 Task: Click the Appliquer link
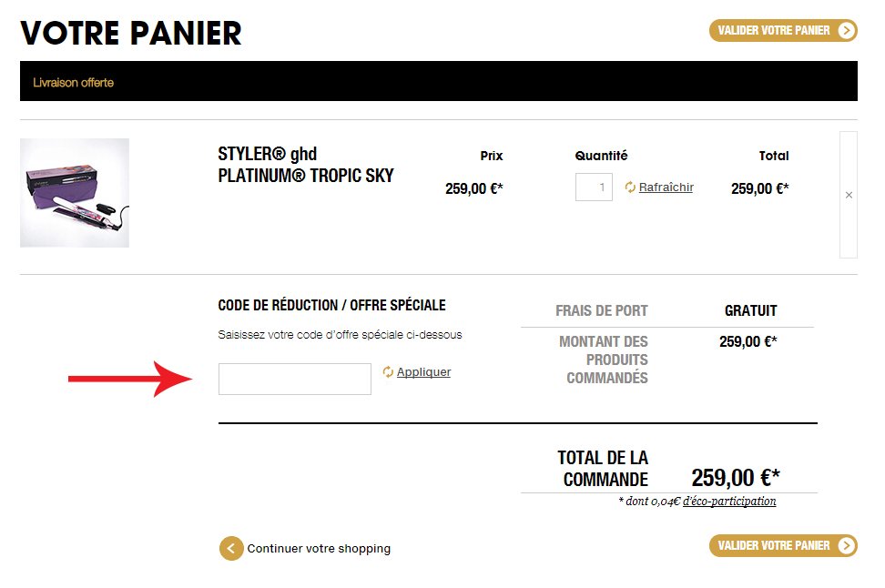pos(422,371)
